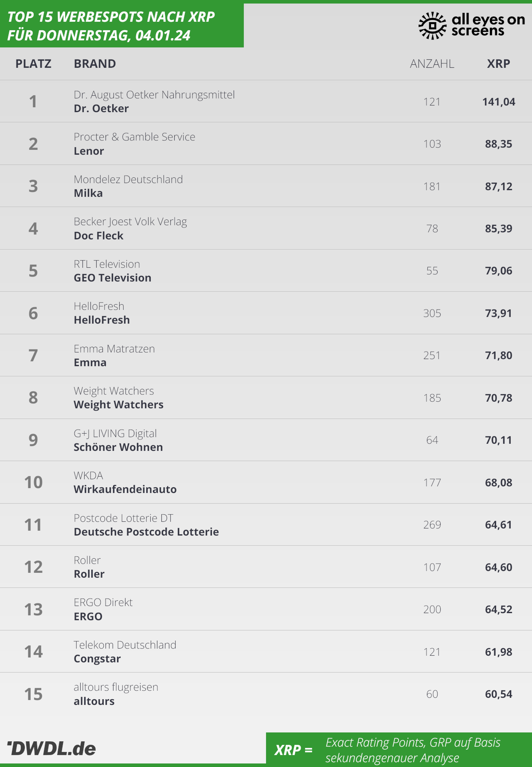This screenshot has height=767, width=532.
Task: Select the PLATZ column header
Action: (33, 64)
